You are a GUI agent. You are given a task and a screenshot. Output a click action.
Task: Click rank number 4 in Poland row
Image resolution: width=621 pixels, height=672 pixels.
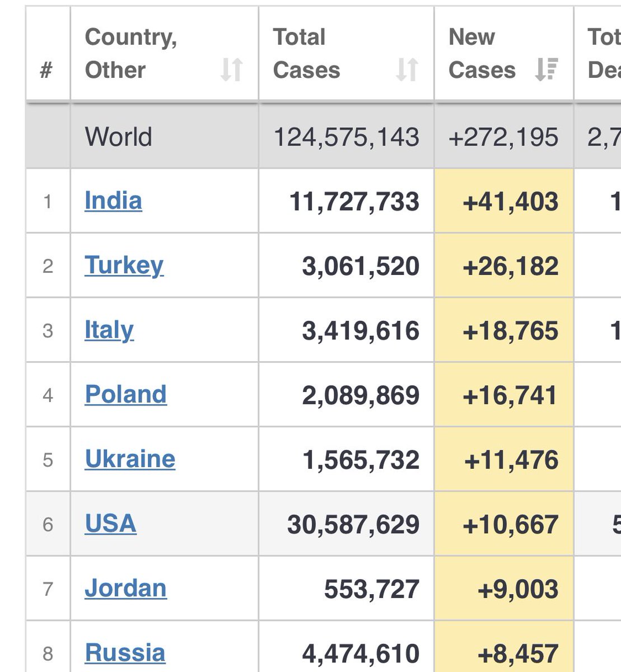pos(48,395)
